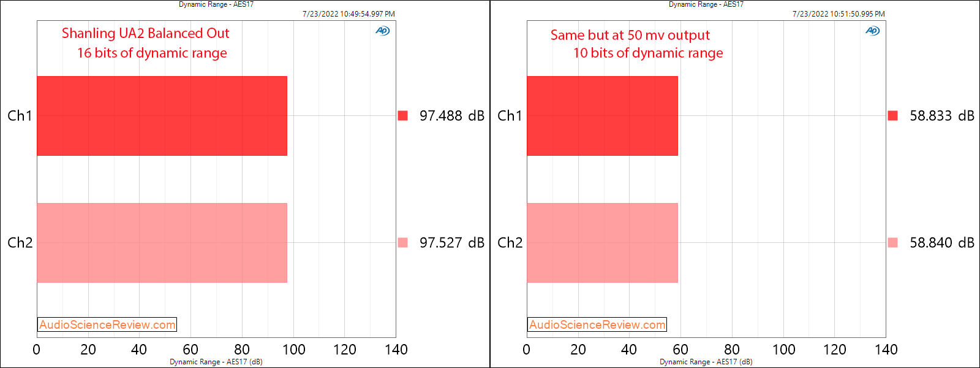Image resolution: width=980 pixels, height=368 pixels.
Task: Click the top title above the 50 mv output chart
Action: pyautogui.click(x=706, y=4)
